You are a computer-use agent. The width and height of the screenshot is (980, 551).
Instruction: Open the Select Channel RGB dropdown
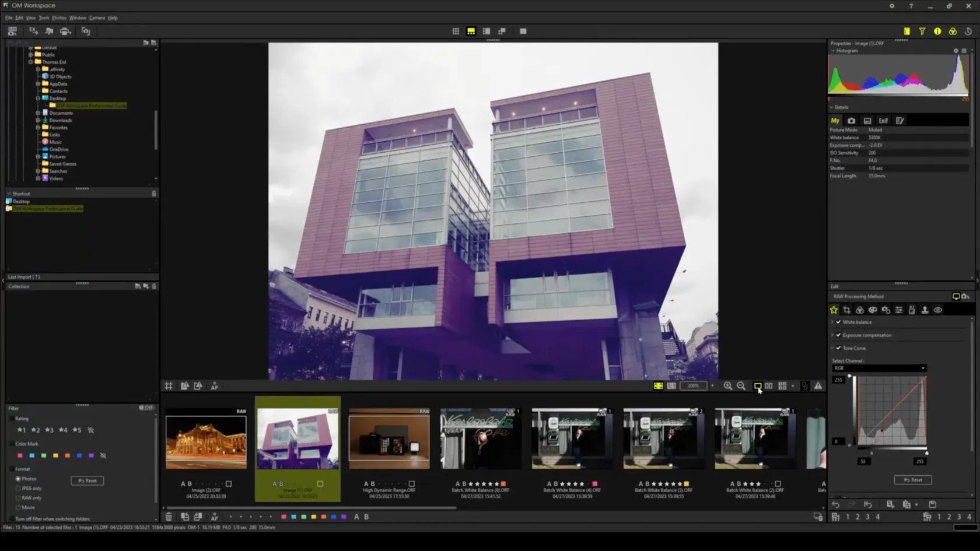coord(878,368)
